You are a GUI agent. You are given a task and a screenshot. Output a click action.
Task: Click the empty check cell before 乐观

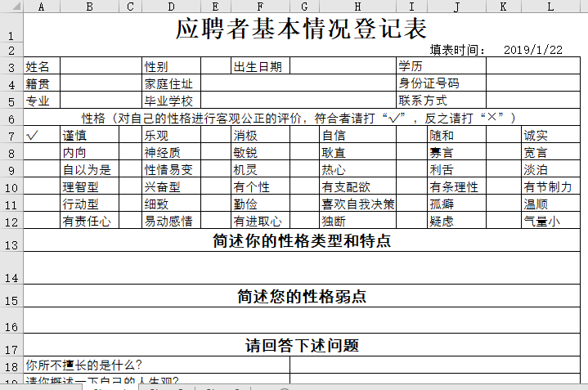[x=130, y=135]
